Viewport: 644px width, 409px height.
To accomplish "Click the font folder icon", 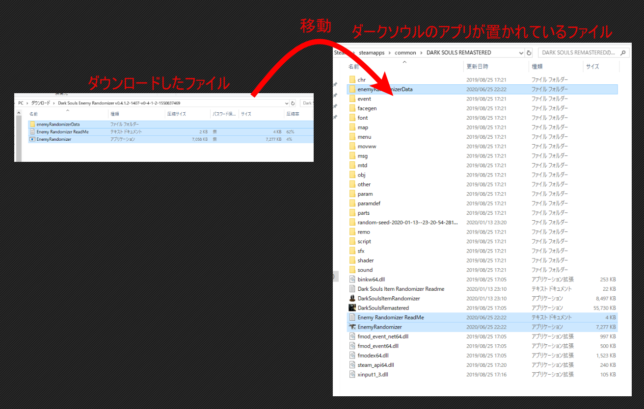I will [352, 117].
